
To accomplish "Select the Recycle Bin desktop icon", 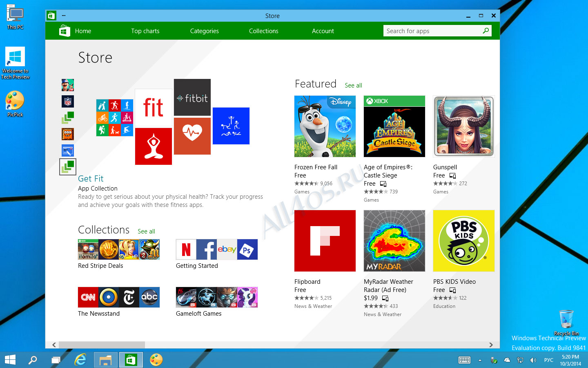I will tap(566, 323).
